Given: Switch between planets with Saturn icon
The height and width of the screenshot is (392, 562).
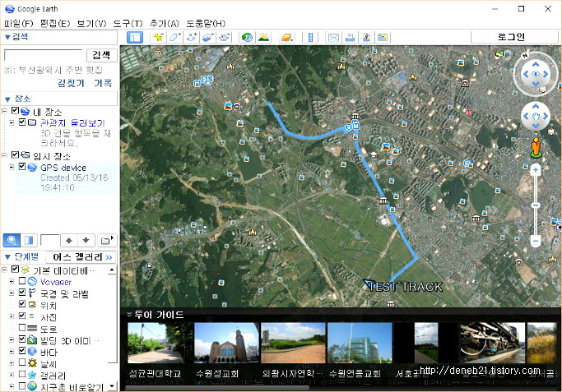Looking at the screenshot, I should pos(287,37).
